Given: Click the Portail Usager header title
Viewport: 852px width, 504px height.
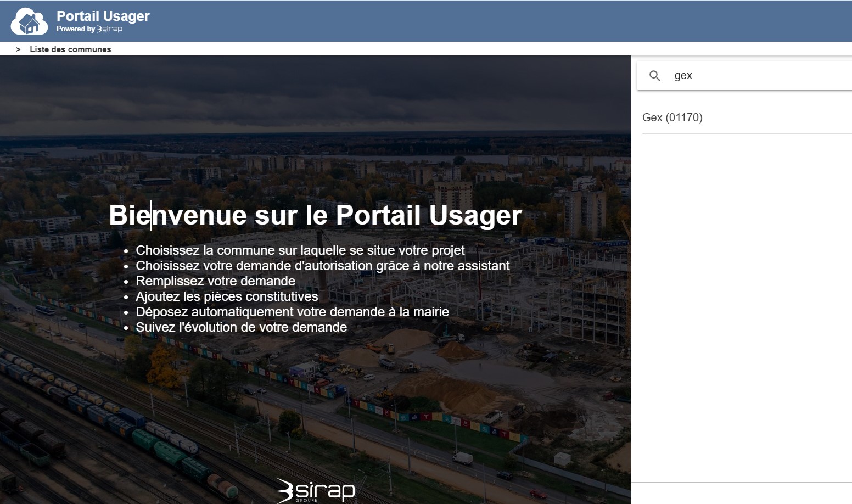Looking at the screenshot, I should (103, 16).
